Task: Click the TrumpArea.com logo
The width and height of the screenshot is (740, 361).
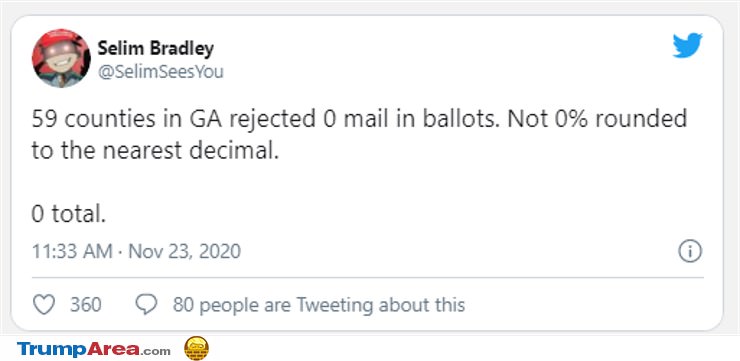Action: click(94, 350)
